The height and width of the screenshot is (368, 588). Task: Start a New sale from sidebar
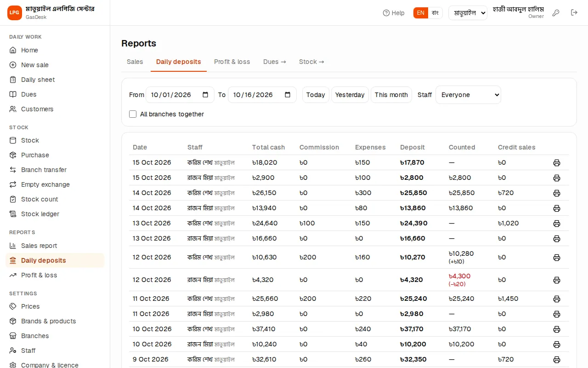pyautogui.click(x=55, y=65)
